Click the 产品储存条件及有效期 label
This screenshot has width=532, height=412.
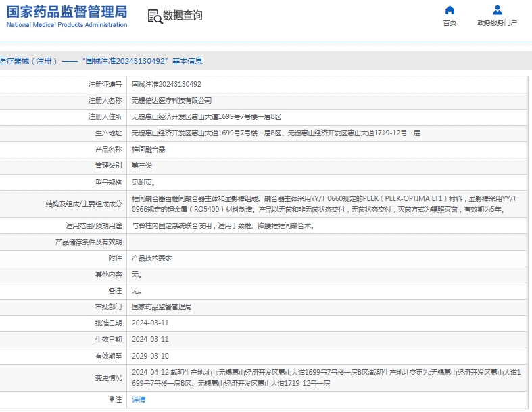point(88,242)
